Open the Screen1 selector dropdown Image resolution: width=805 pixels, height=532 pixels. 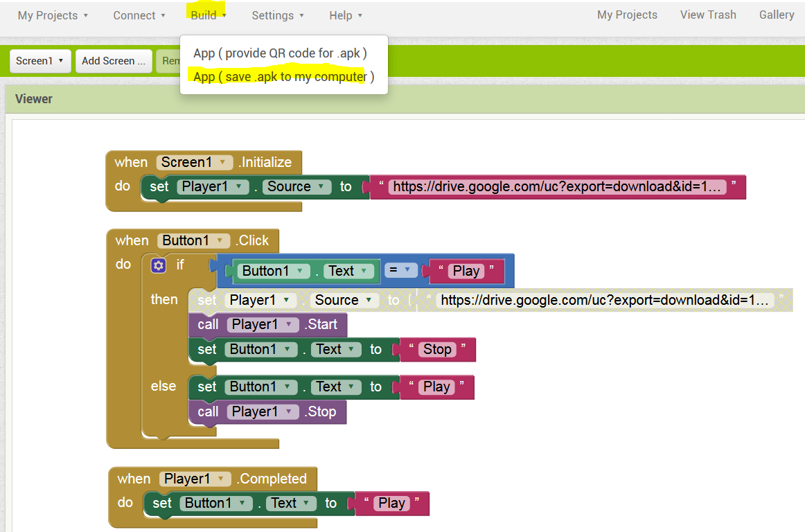[40, 61]
